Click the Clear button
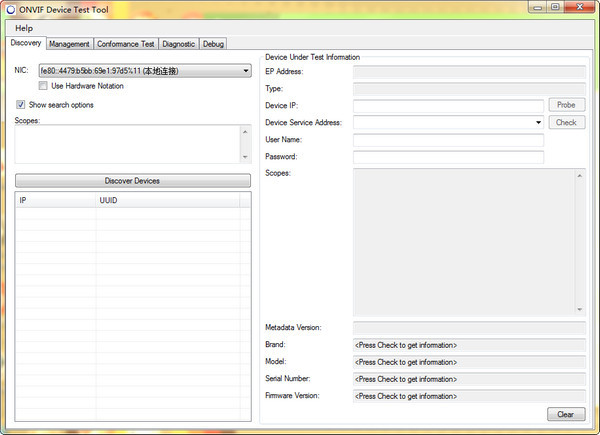 [566, 414]
